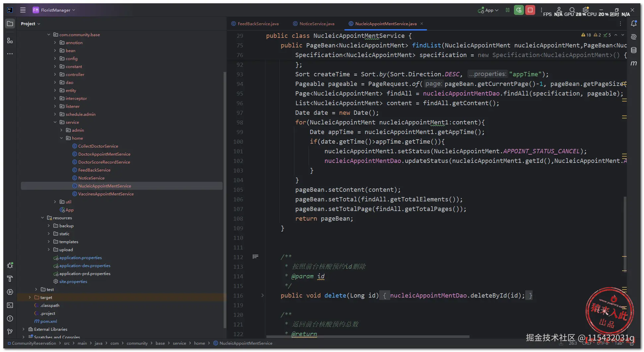Expand the admin package under service
Image resolution: width=644 pixels, height=352 pixels.
[x=61, y=130]
